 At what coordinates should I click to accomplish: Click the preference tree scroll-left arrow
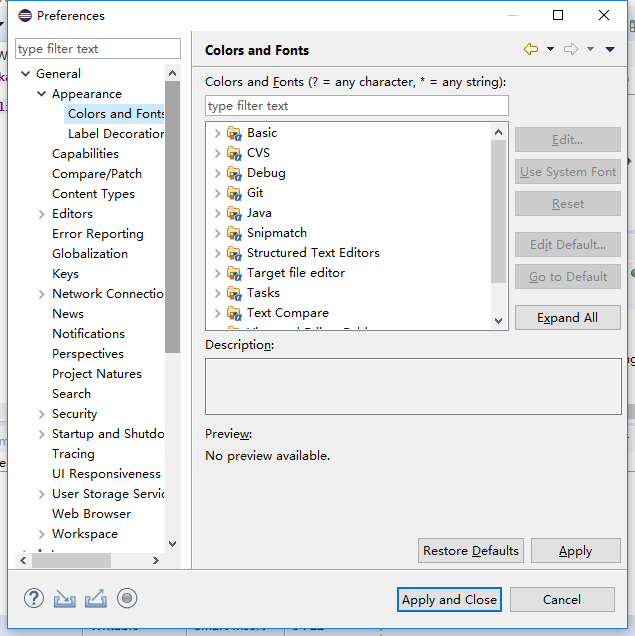tap(23, 561)
